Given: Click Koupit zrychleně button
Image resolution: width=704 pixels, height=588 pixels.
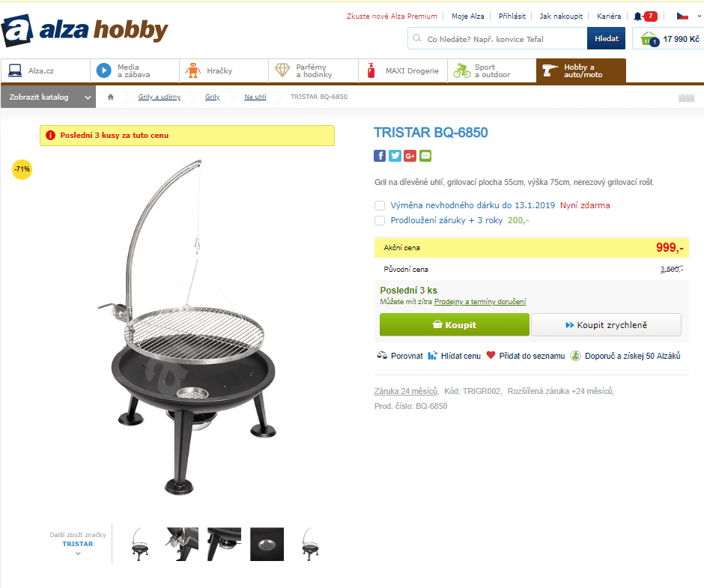Looking at the screenshot, I should tap(606, 325).
